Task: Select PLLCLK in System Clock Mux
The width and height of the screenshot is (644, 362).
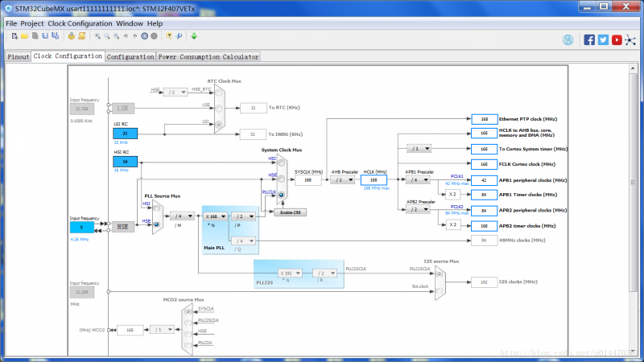Action: pyautogui.click(x=281, y=196)
